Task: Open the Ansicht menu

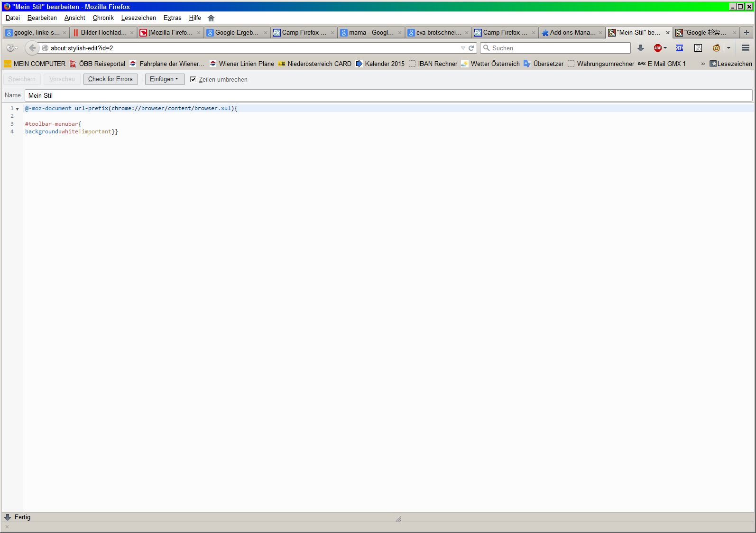Action: point(75,18)
